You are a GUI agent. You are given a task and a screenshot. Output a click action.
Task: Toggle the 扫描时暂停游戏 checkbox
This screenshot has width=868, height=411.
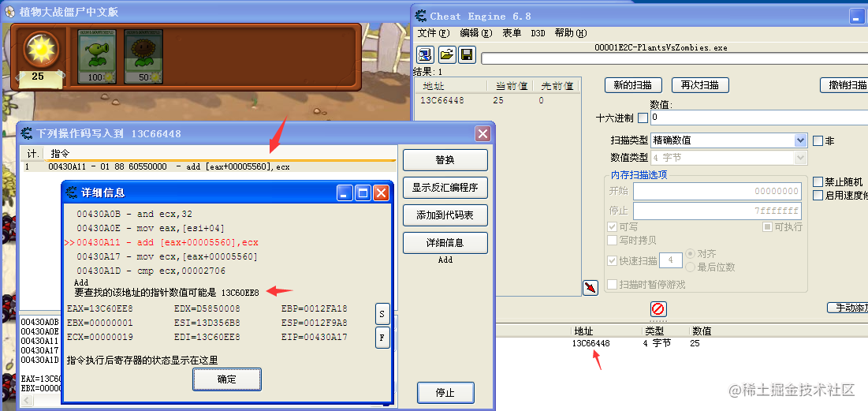613,285
